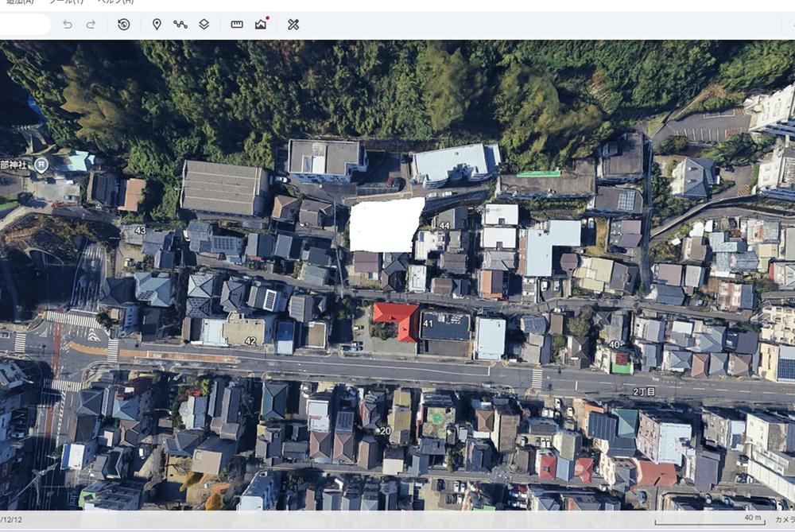Image resolution: width=795 pixels, height=532 pixels.
Task: Click the shrine place marker icon on map
Action: pos(41,165)
